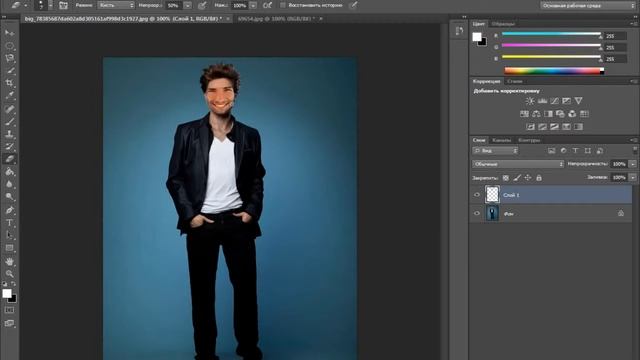Image resolution: width=640 pixels, height=360 pixels.
Task: Add a Photo Filter adjustment
Action: 560,114
